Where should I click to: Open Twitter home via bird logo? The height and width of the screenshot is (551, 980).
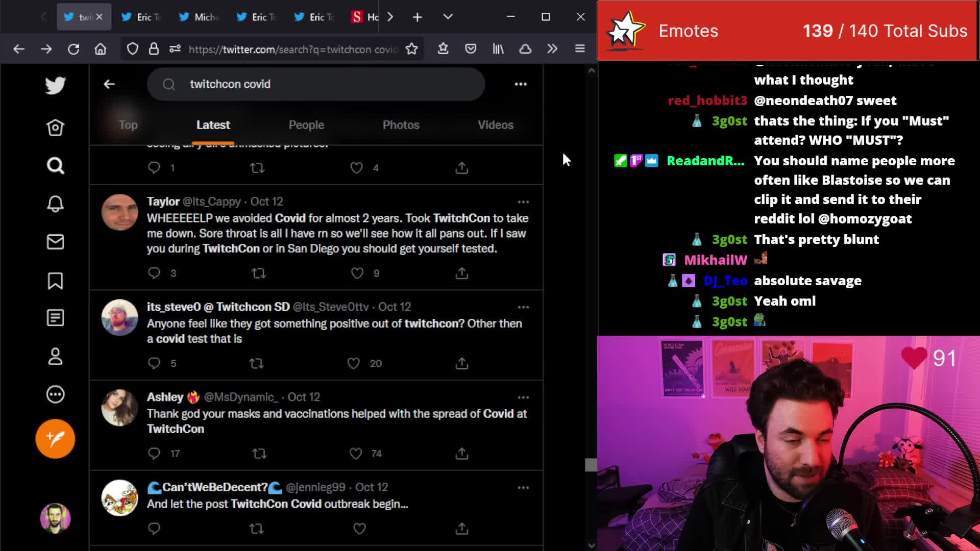tap(55, 85)
